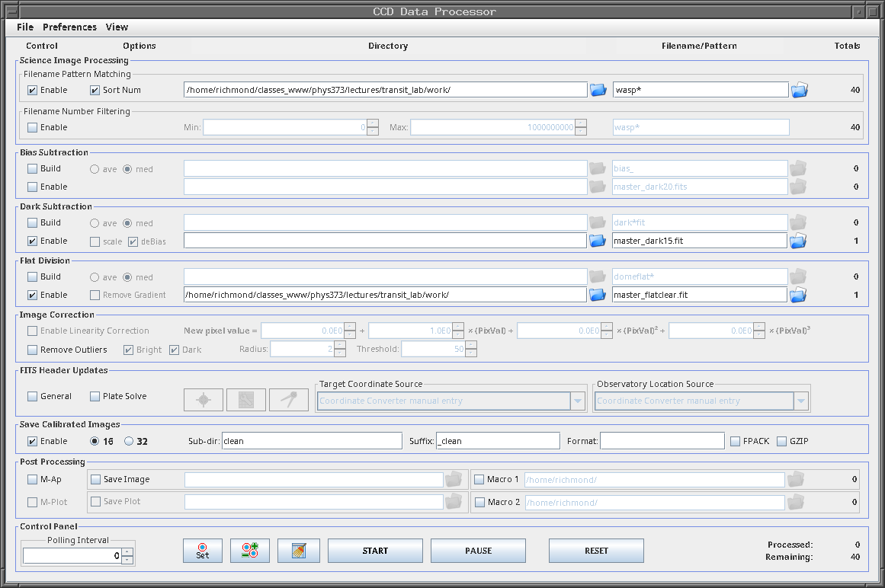Expand Observatory Location Source dropdown
This screenshot has height=588, width=885.
click(x=800, y=401)
